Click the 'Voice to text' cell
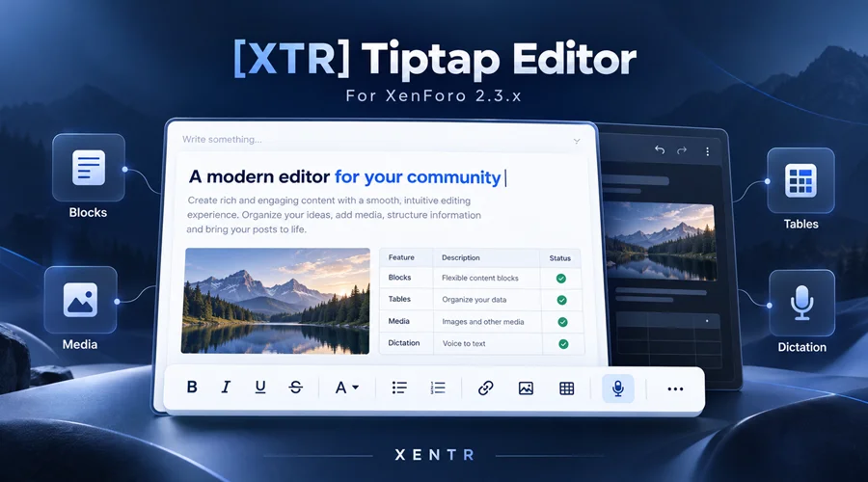 (464, 343)
